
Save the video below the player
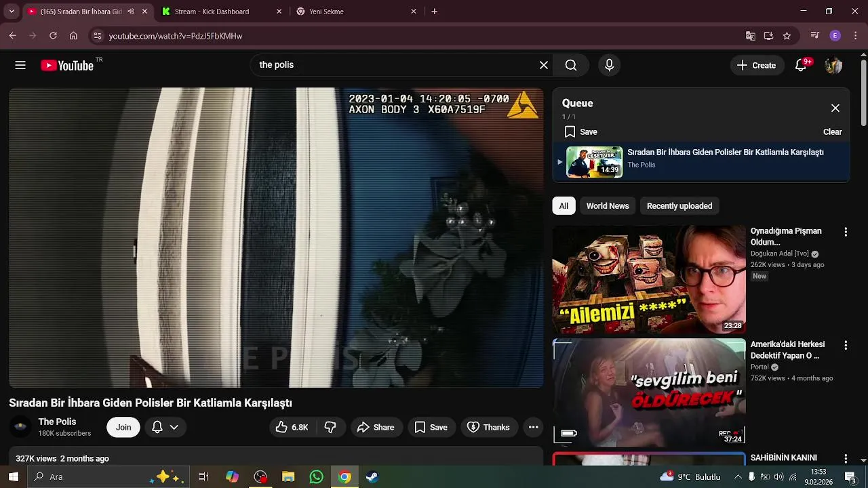tap(431, 427)
